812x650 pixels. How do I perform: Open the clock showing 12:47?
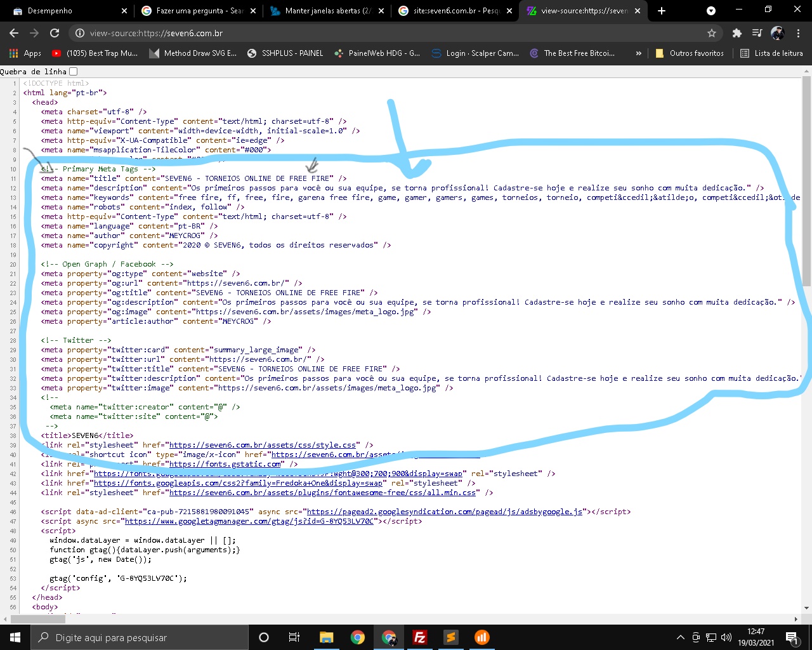click(756, 637)
